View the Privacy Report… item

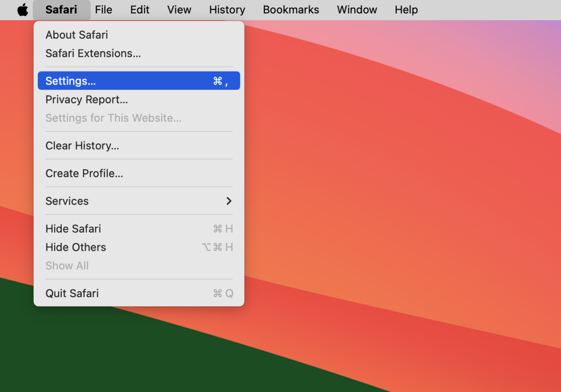pyautogui.click(x=86, y=100)
